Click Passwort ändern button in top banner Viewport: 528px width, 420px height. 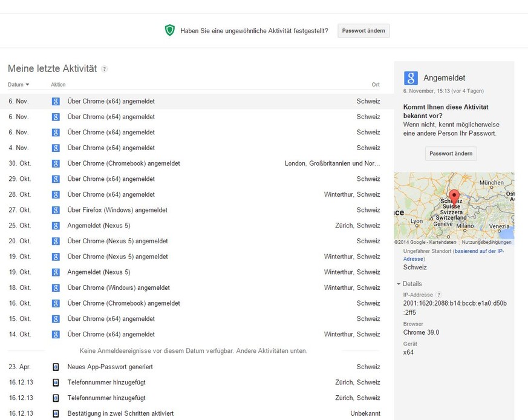click(x=363, y=31)
